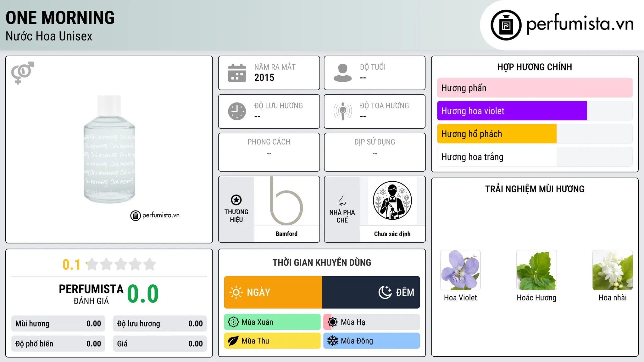
Task: Open the Bamford brand logo
Action: pyautogui.click(x=286, y=200)
